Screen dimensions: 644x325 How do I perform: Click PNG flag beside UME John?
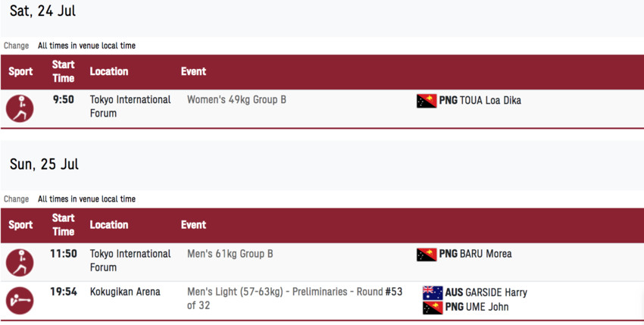click(433, 308)
